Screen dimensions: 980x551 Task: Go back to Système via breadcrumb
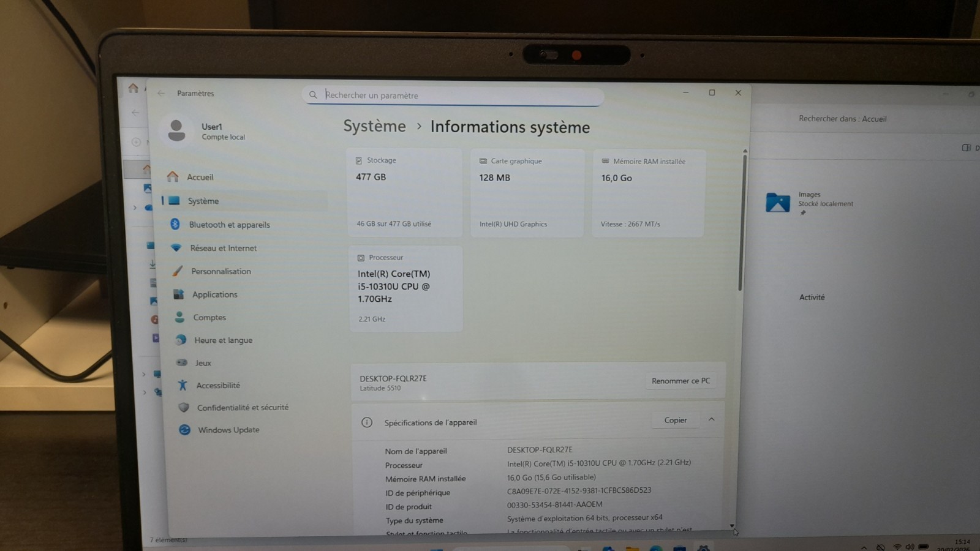[374, 126]
